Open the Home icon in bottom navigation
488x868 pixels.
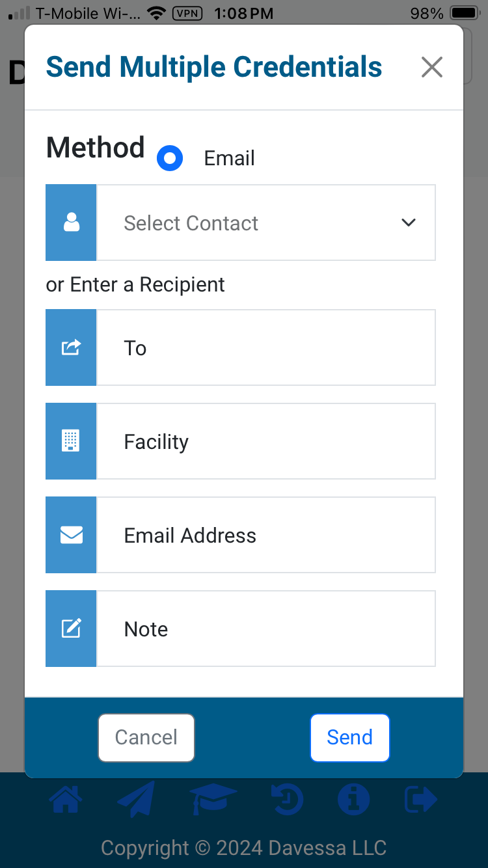67,800
